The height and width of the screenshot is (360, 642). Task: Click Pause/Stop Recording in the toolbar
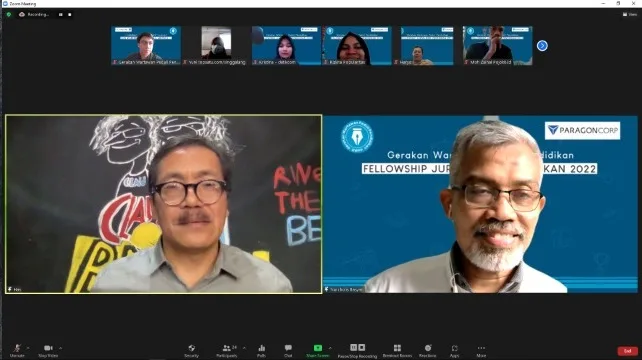[x=357, y=351]
